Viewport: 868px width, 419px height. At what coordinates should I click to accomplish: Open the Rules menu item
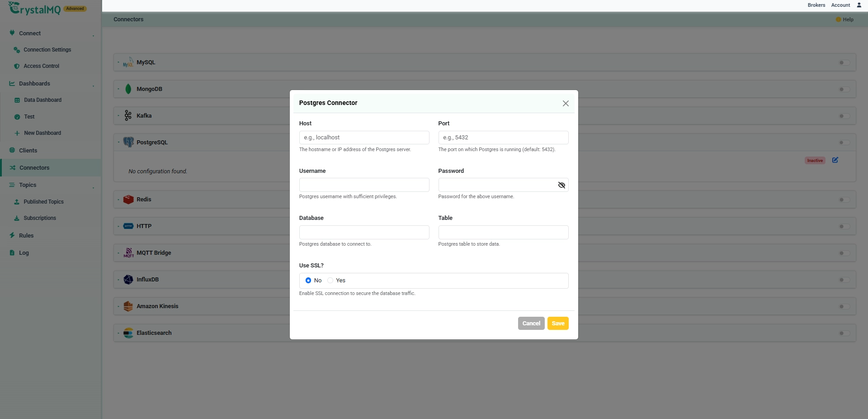[26, 236]
